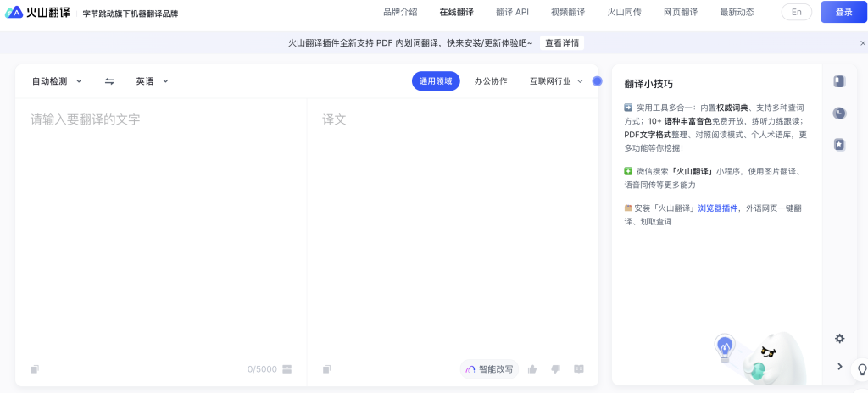Open settings gear in the right sidebar
Image resolution: width=868 pixels, height=393 pixels.
[840, 338]
